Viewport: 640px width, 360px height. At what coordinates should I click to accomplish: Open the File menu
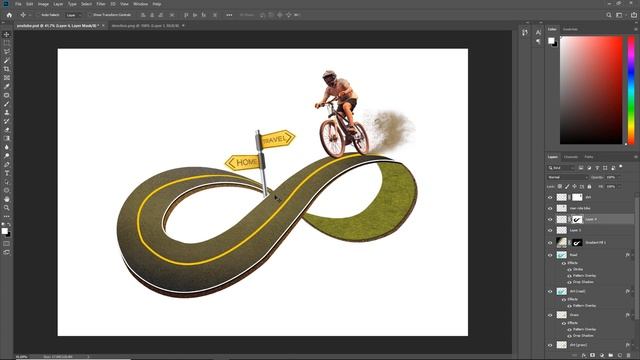pos(18,4)
